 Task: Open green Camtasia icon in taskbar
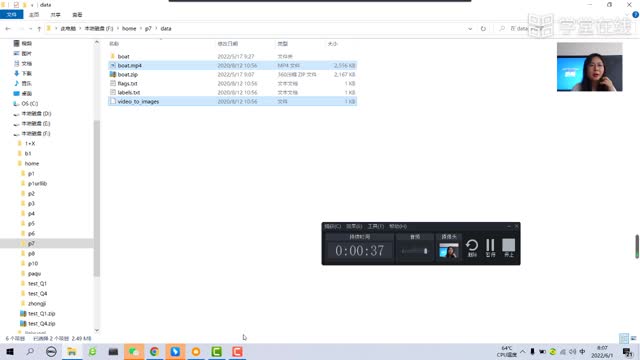tap(216, 351)
